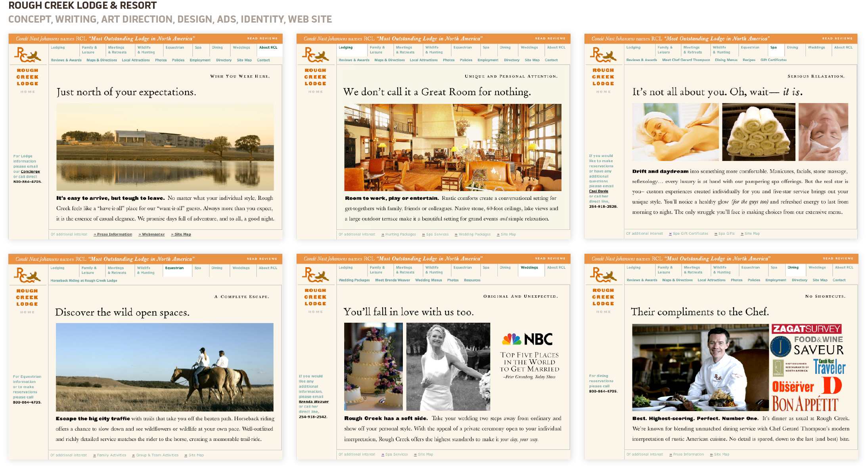The image size is (868, 469).
Task: Click the rolled towels spa photo
Action: pyautogui.click(x=758, y=132)
